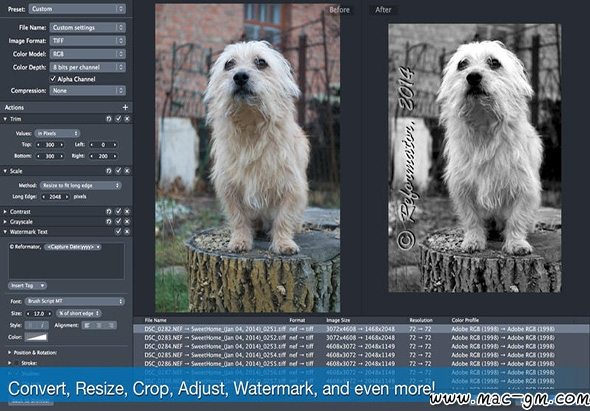
Task: Open the trim Values unit dropdown
Action: click(57, 133)
